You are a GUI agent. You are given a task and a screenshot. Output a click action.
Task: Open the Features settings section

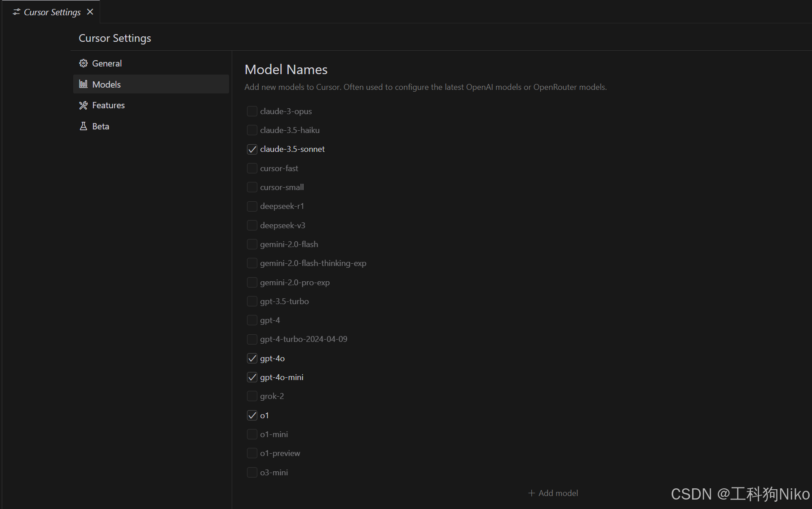click(151, 105)
